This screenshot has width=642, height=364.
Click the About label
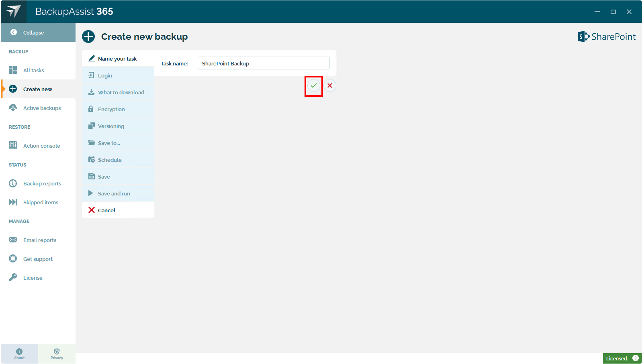click(x=19, y=358)
